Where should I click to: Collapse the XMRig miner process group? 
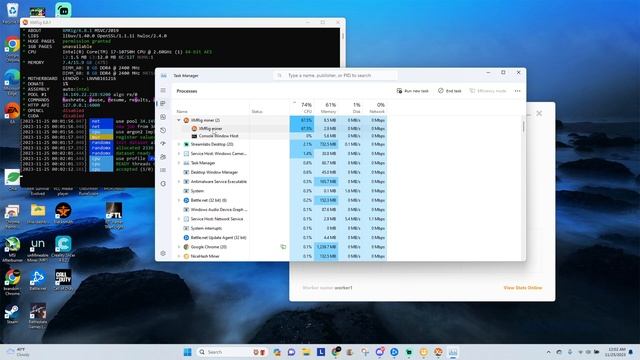coord(179,120)
